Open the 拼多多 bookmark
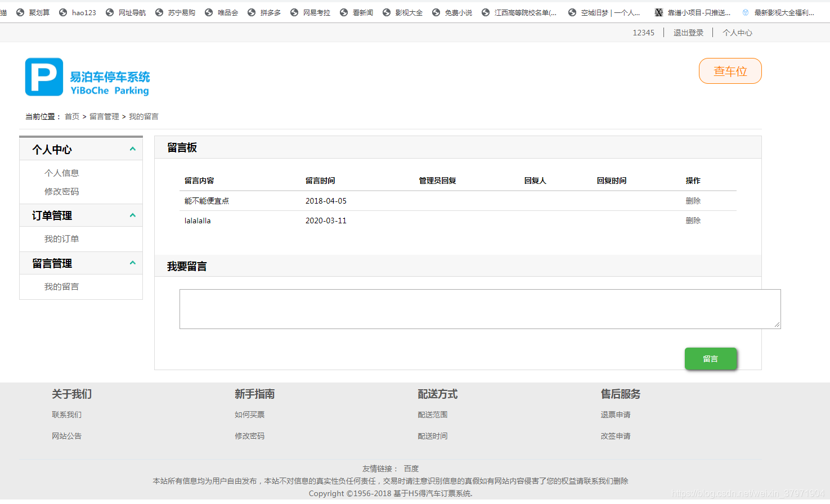Image resolution: width=830 pixels, height=504 pixels. 264,12
